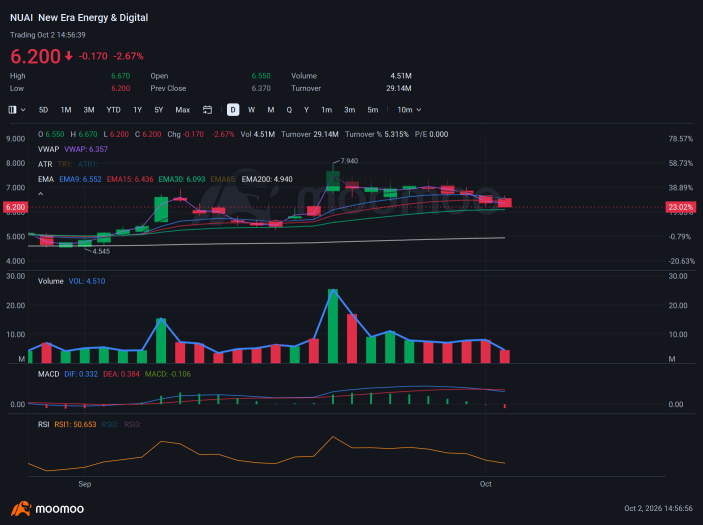Click the 4.545 low price marker
Image resolution: width=703 pixels, height=525 pixels.
click(x=101, y=252)
